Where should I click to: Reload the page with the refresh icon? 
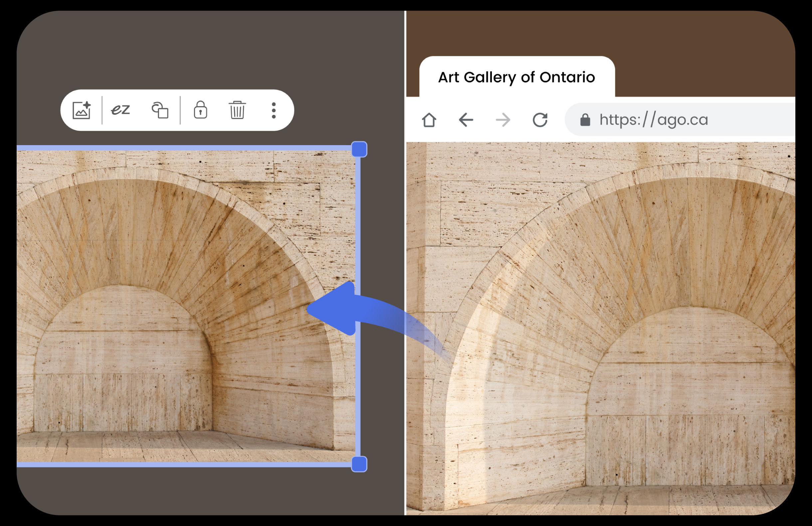coord(540,120)
